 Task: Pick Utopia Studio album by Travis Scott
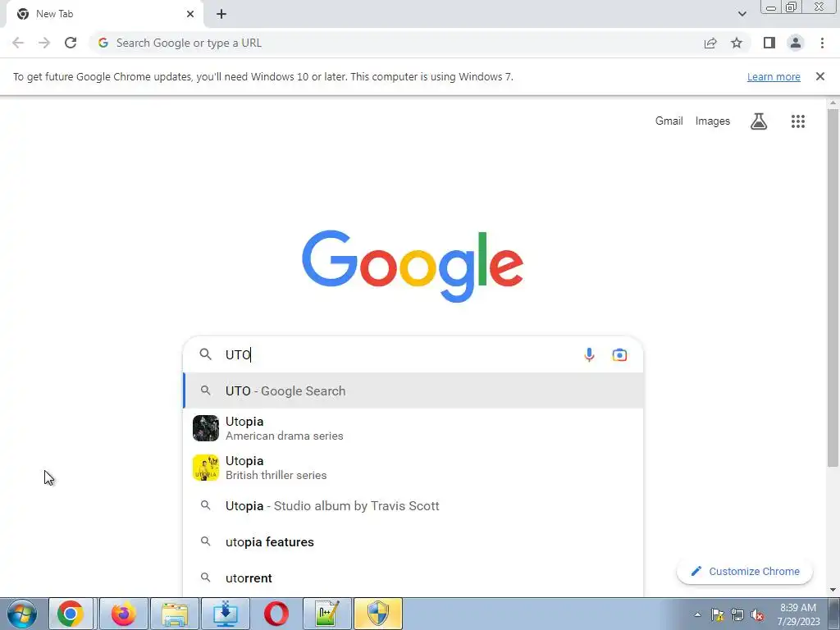[413, 505]
